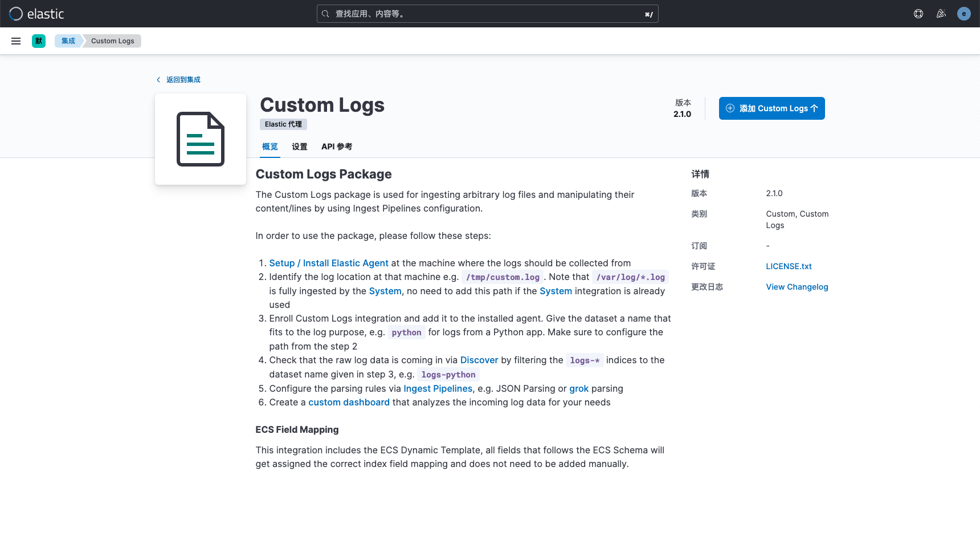Click the 订阅 label in details
980x544 pixels.
[699, 246]
